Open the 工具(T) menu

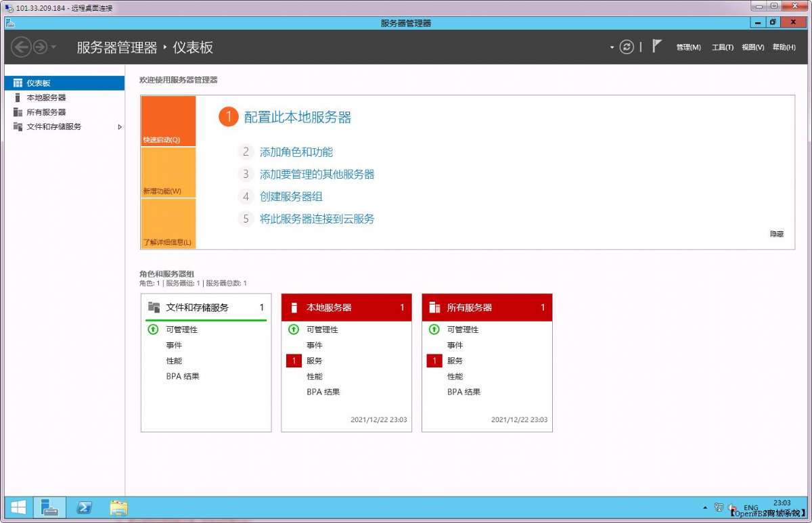[722, 47]
